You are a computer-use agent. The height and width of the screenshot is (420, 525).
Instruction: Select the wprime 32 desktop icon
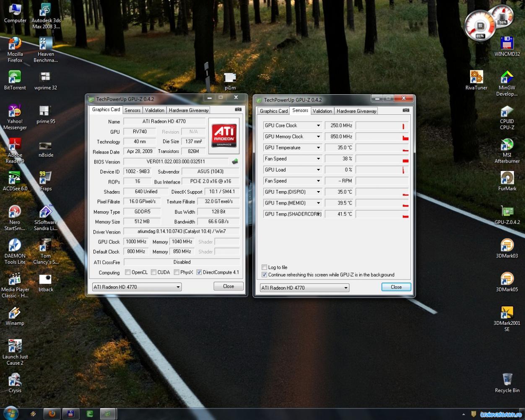tap(46, 80)
